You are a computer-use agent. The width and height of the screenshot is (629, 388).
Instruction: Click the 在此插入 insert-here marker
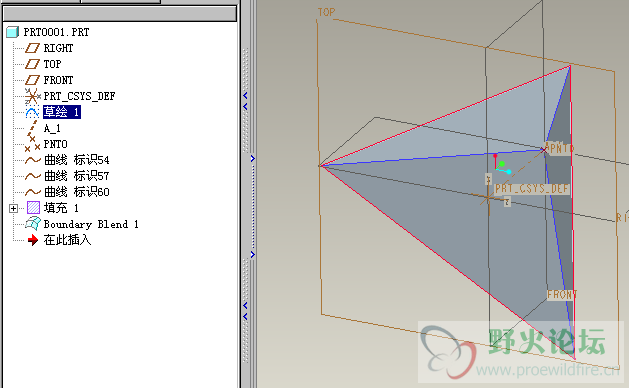click(59, 240)
